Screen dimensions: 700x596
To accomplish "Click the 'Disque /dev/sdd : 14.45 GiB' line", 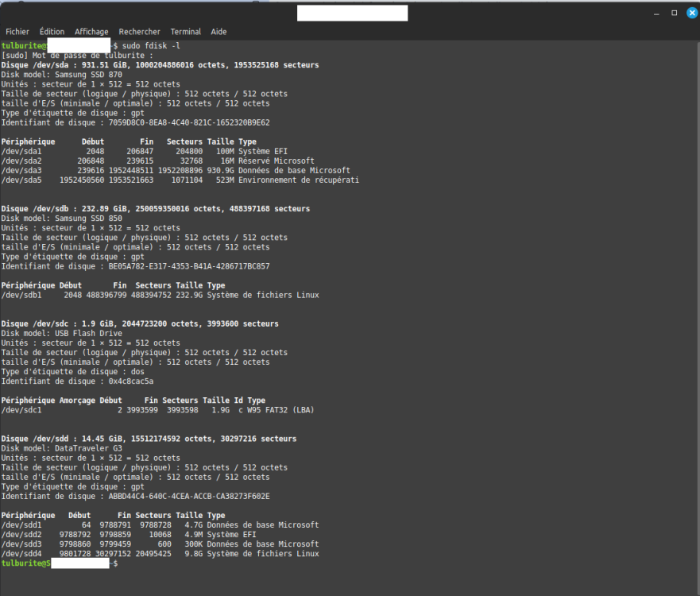I will (149, 439).
